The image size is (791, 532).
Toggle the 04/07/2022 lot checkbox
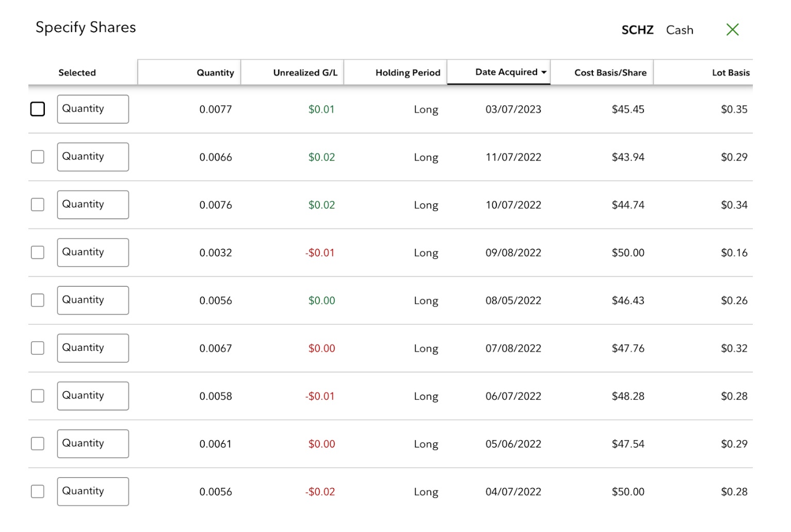click(38, 491)
